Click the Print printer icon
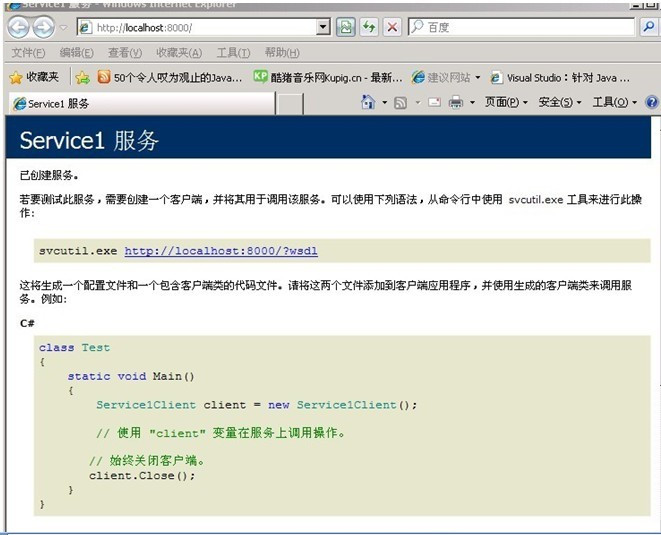This screenshot has width=661, height=535. coord(456,102)
